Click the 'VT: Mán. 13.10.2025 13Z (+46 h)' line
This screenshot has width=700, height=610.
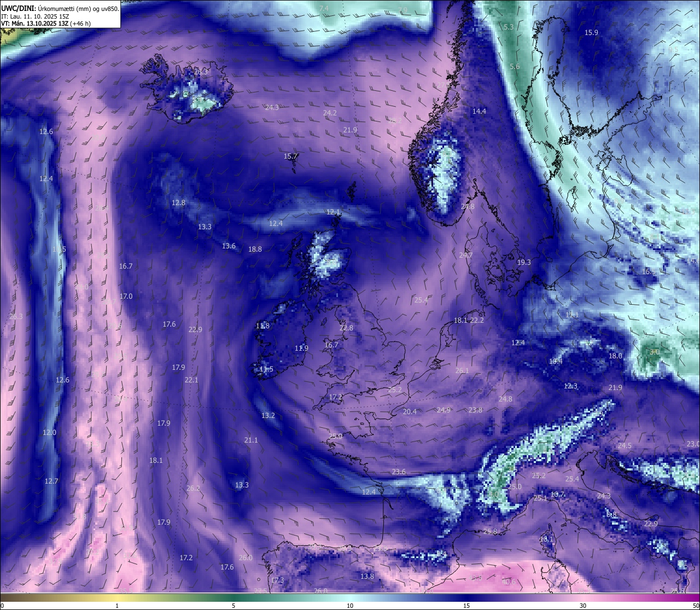point(46,24)
